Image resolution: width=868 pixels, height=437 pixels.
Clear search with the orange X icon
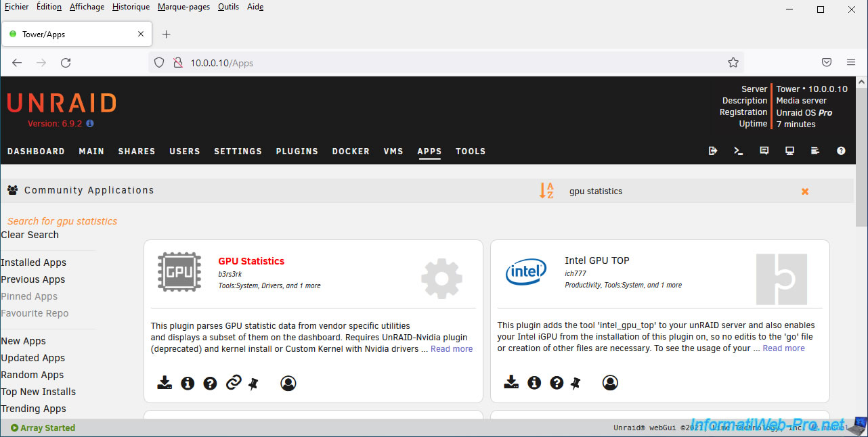tap(805, 191)
